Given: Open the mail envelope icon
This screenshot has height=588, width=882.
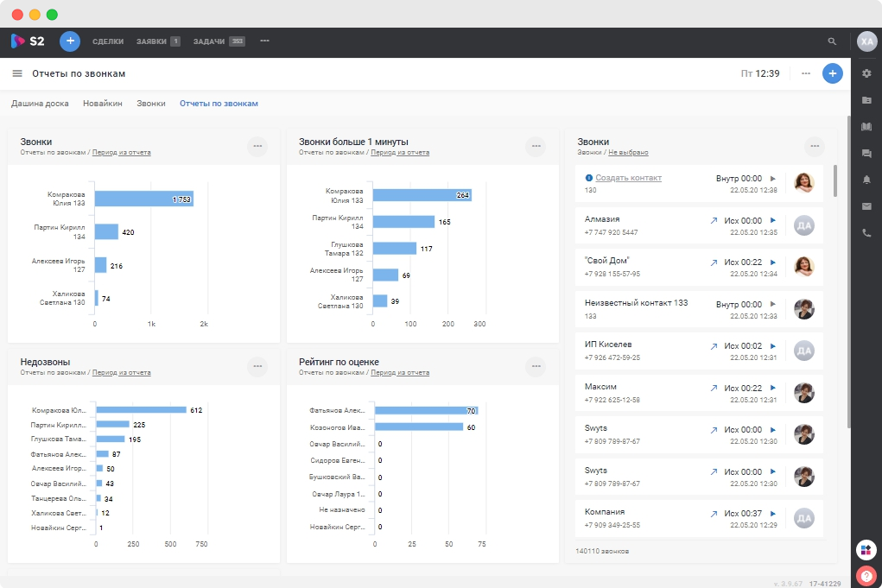Looking at the screenshot, I should [x=866, y=206].
